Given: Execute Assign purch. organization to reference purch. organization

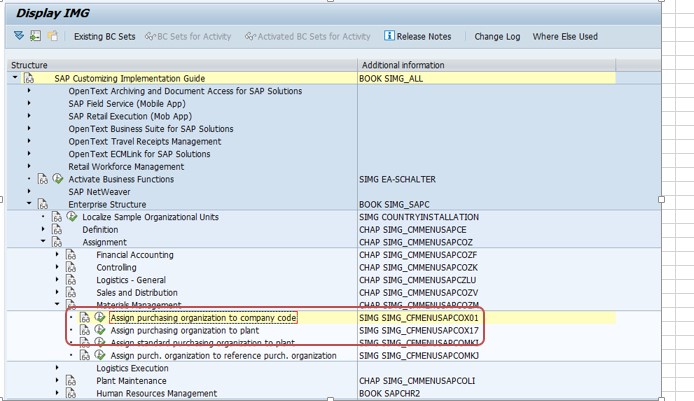Looking at the screenshot, I should 100,355.
